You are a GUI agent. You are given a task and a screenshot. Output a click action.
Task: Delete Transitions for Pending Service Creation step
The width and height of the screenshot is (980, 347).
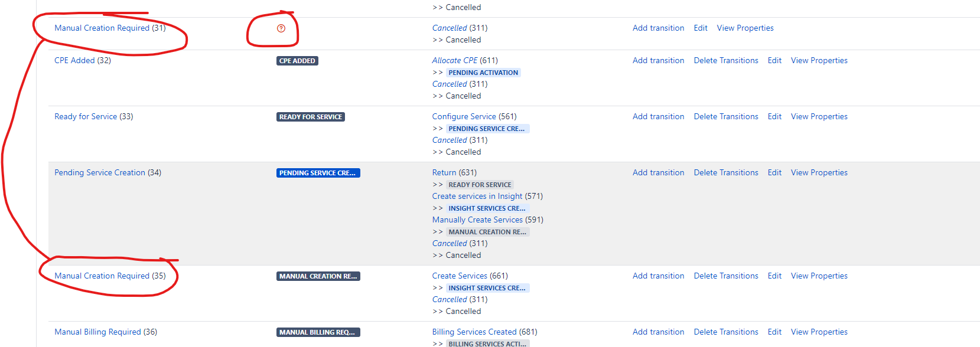coord(726,172)
